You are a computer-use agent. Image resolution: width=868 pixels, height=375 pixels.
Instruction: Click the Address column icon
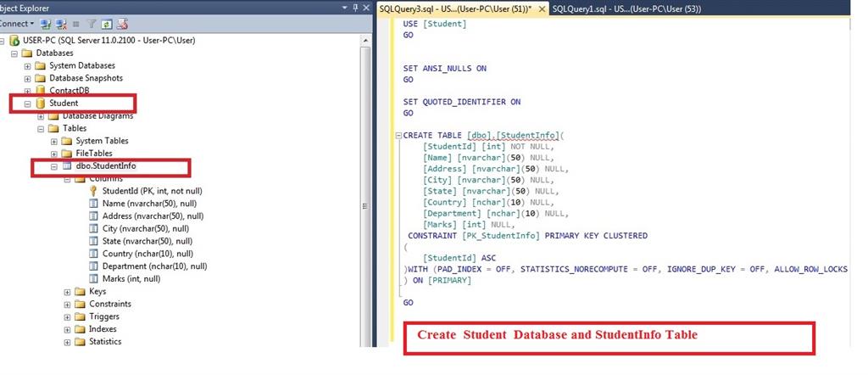pyautogui.click(x=93, y=216)
